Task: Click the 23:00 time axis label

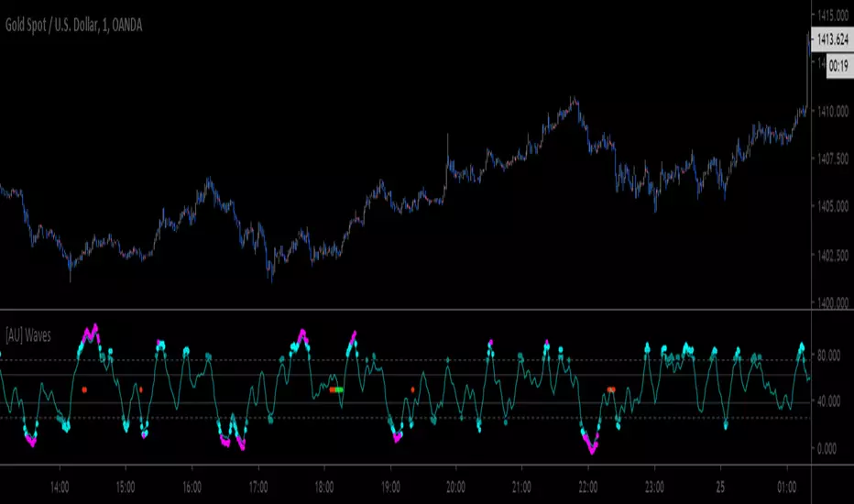Action: [654, 488]
